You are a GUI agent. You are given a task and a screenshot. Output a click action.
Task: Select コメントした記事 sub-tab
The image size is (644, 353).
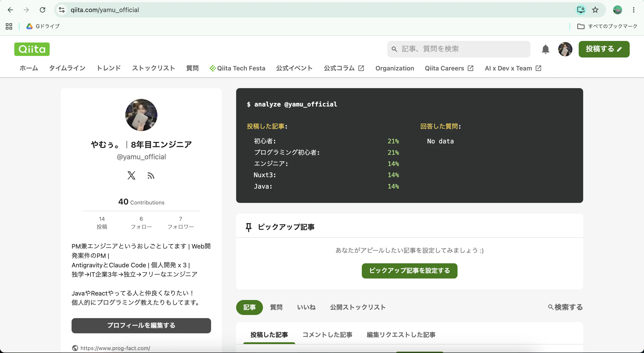tap(327, 335)
